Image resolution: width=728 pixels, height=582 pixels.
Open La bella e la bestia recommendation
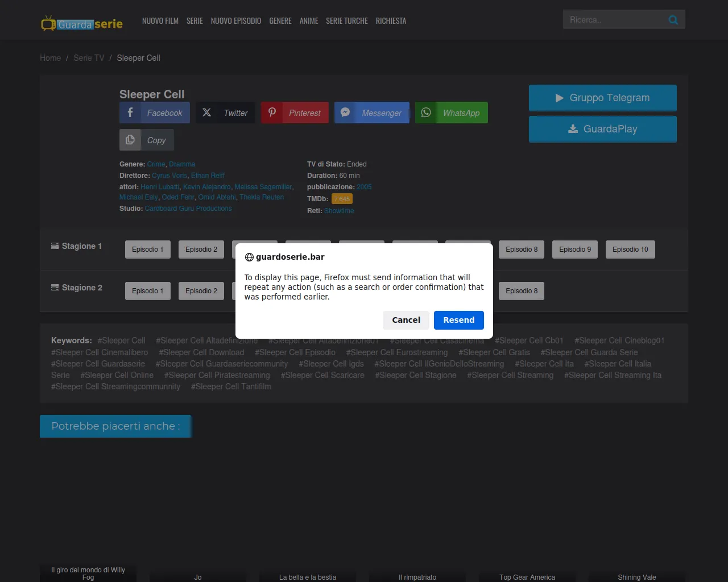pos(308,577)
